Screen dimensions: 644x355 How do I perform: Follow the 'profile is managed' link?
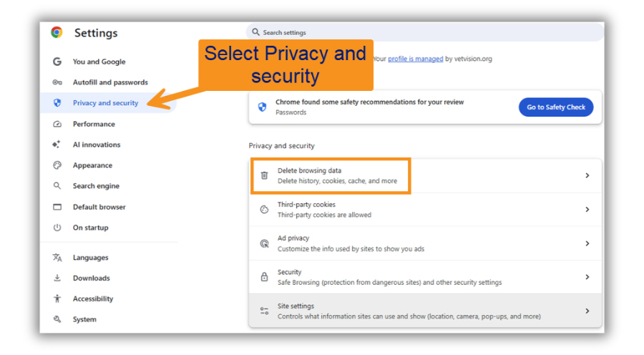(415, 59)
